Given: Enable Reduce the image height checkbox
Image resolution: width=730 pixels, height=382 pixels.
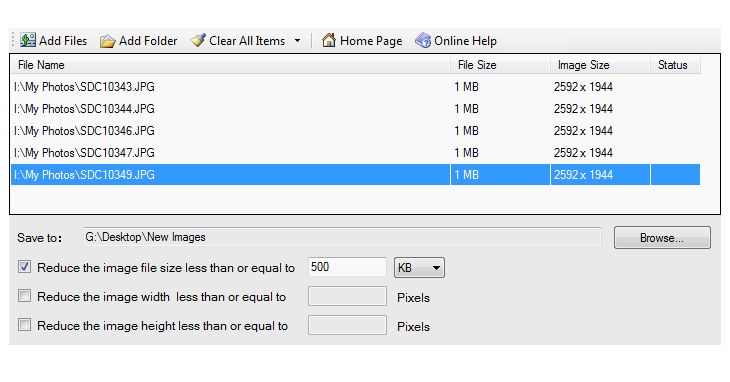Looking at the screenshot, I should pyautogui.click(x=24, y=325).
